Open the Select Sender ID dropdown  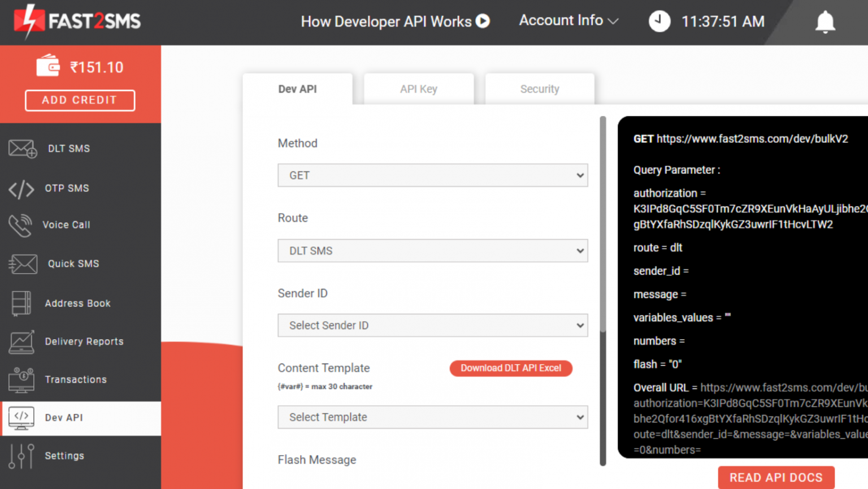click(x=432, y=325)
